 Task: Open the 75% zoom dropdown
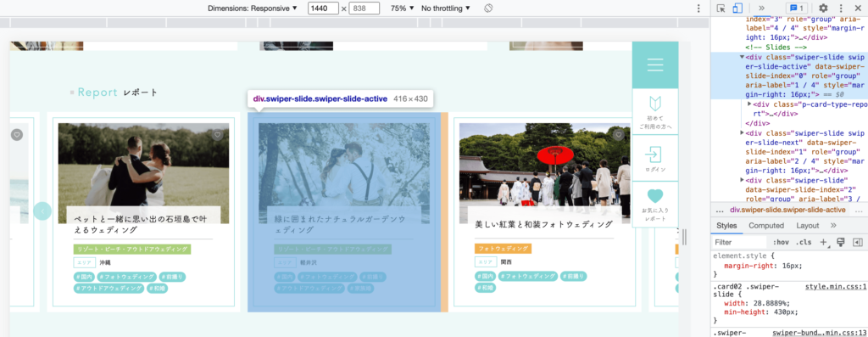402,8
